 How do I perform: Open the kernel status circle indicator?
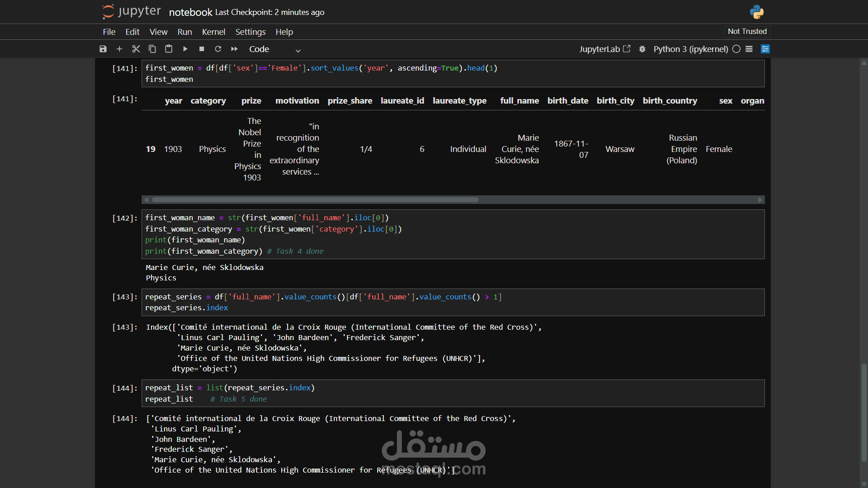(736, 49)
